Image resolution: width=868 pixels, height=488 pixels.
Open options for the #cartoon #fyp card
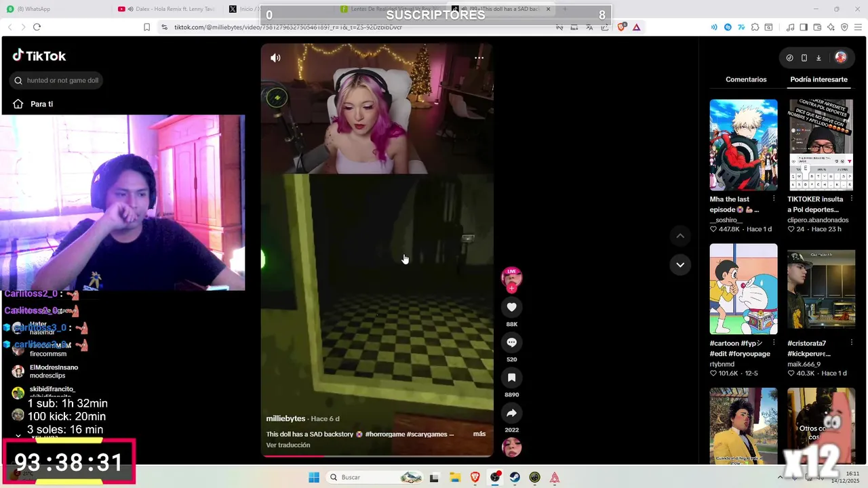coord(774,343)
